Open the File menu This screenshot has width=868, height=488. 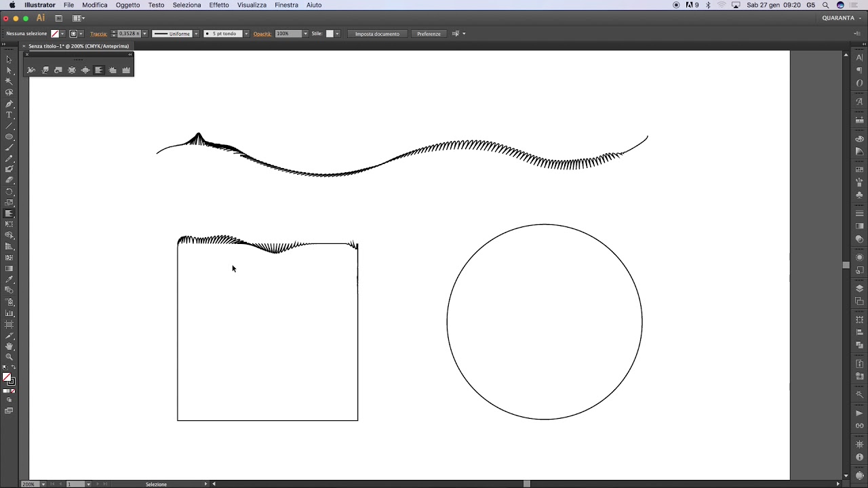[x=68, y=5]
